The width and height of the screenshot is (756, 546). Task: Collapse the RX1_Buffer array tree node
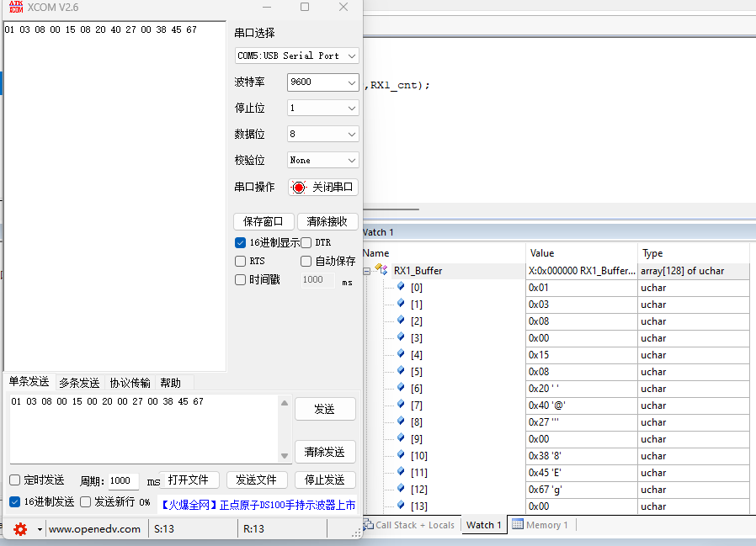[367, 271]
